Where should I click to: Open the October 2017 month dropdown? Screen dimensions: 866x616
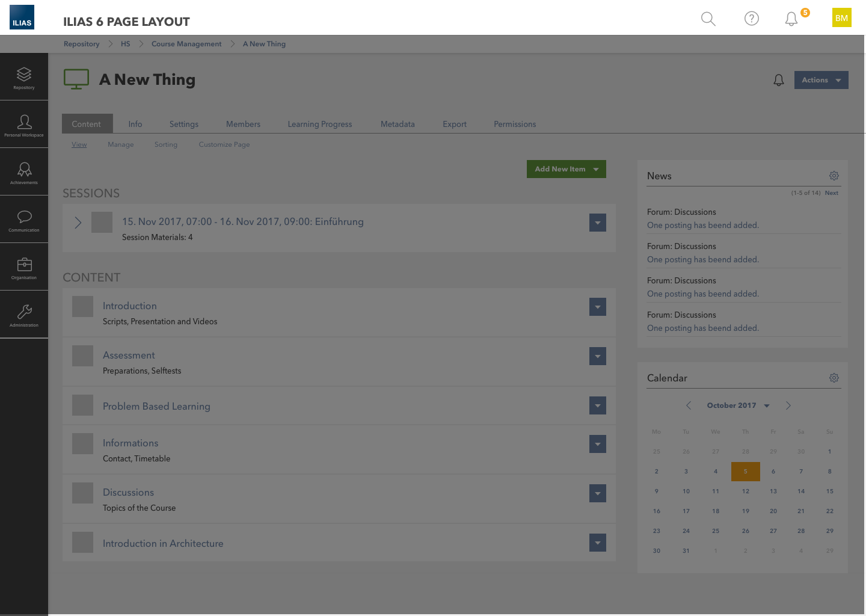pos(738,405)
